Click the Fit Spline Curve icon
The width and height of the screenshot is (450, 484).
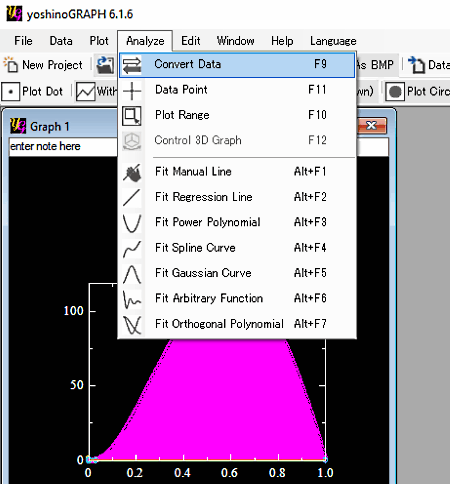132,249
